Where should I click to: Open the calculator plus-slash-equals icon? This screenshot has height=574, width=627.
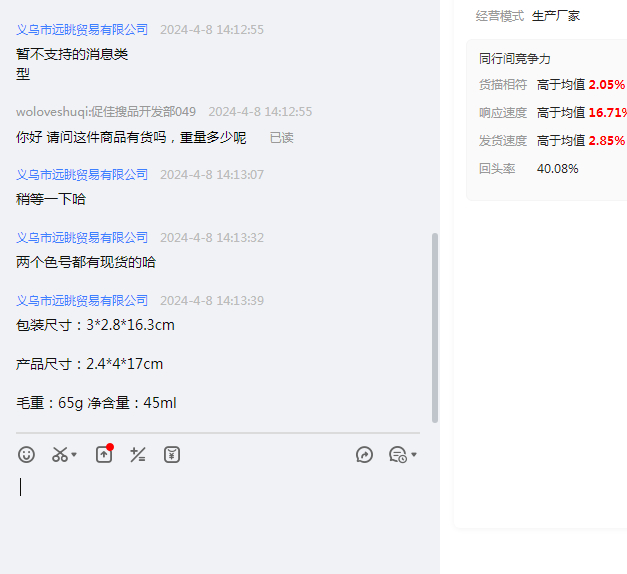138,455
